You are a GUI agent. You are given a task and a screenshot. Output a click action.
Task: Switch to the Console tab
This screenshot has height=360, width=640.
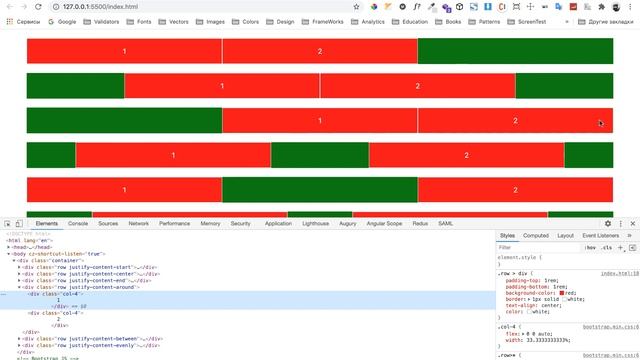click(78, 224)
